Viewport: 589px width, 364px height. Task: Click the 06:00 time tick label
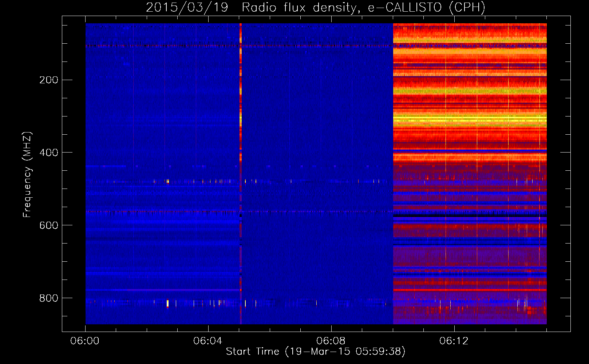coord(85,341)
